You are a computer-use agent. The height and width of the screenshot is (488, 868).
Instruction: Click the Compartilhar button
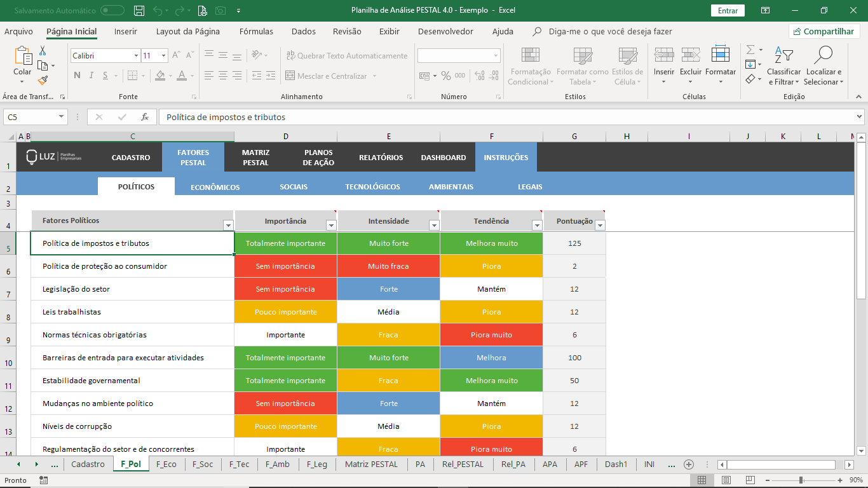point(824,31)
